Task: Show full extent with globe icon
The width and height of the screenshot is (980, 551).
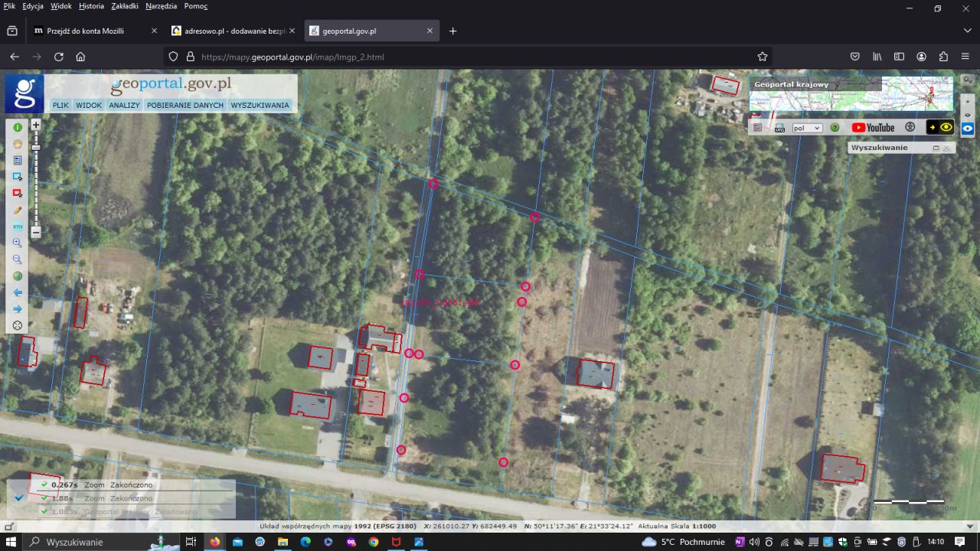Action: tap(17, 276)
